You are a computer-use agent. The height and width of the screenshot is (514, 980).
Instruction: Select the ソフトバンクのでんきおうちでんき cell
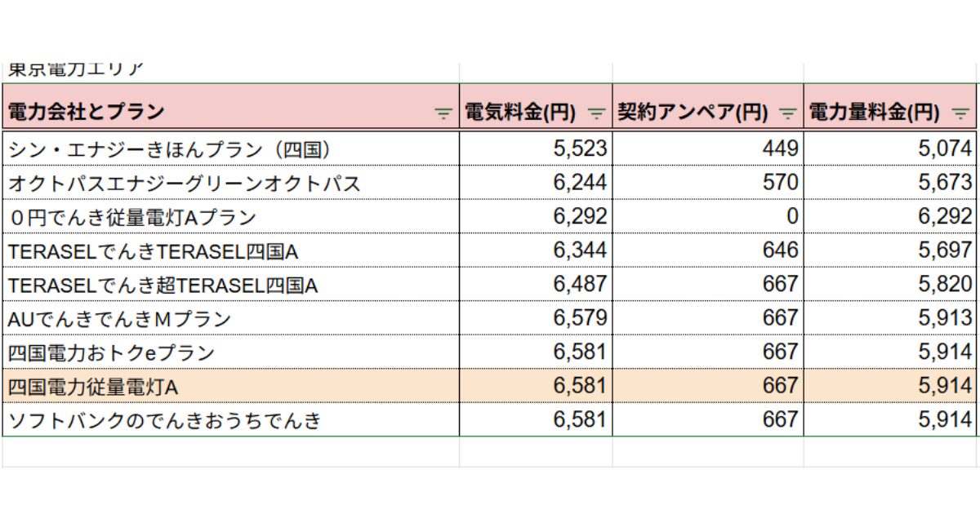pyautogui.click(x=230, y=420)
